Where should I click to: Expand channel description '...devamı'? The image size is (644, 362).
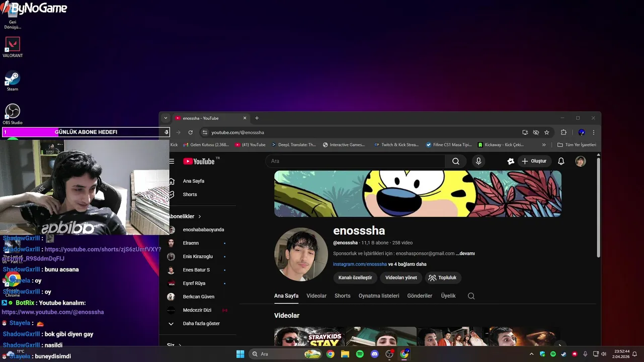tap(465, 253)
